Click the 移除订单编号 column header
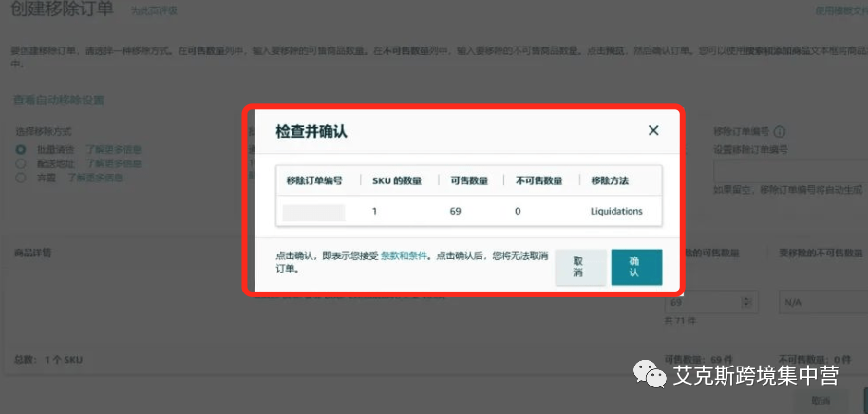 pos(314,180)
